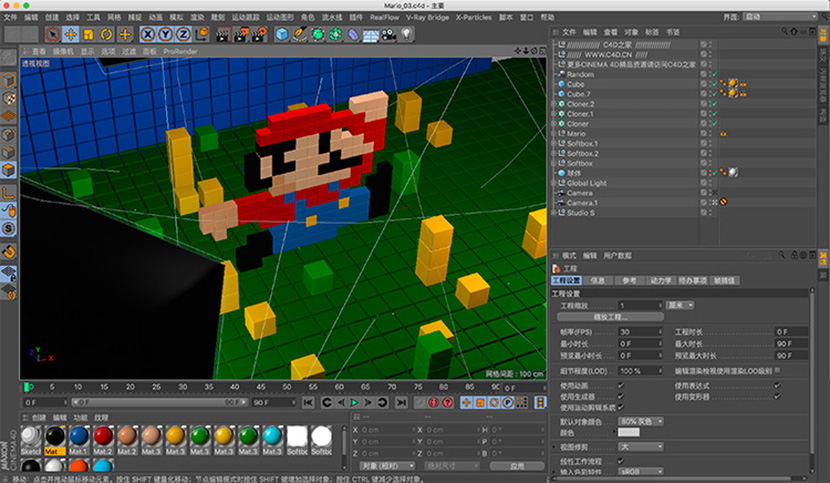Screen dimensions: 830x483
Task: Expand the Mario object hierarchy
Action: (554, 133)
